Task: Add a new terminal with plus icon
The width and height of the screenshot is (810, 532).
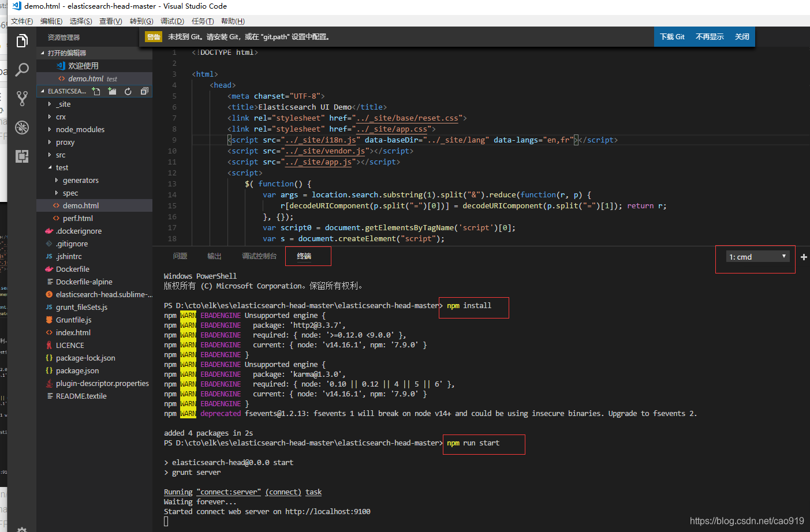Action: coord(804,257)
